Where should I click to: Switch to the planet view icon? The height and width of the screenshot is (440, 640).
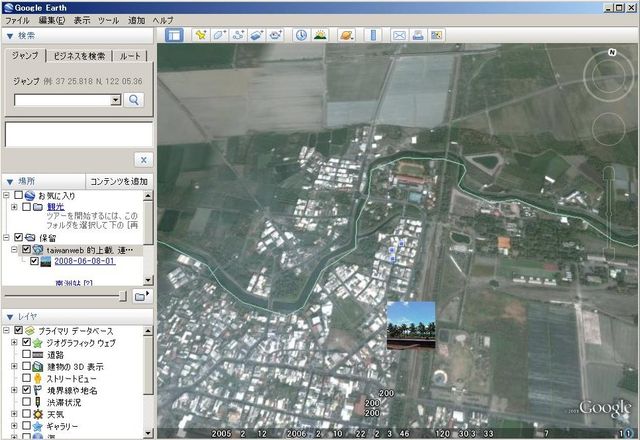[x=346, y=35]
